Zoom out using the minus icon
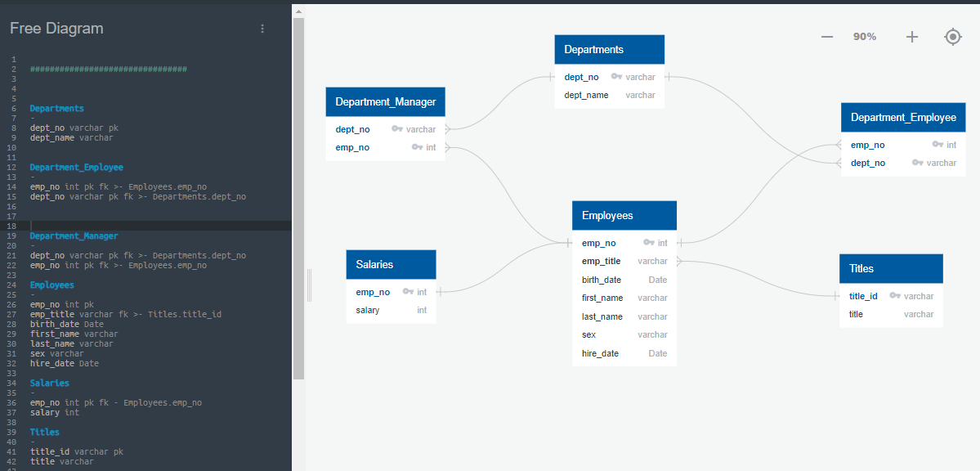 [x=826, y=36]
